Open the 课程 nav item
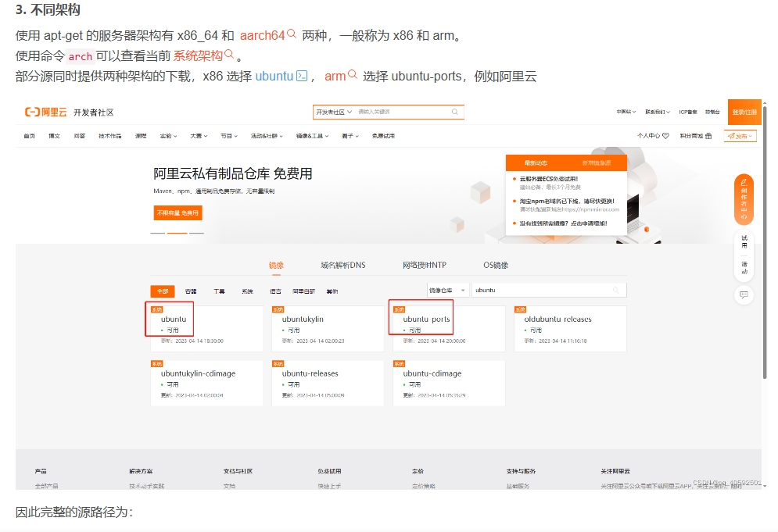The image size is (778, 532). pos(141,136)
